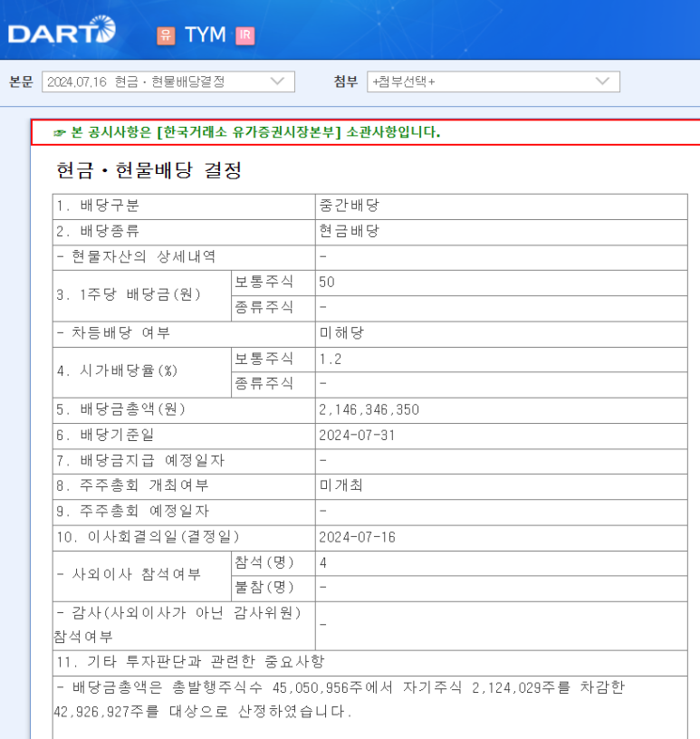Open the 본문 document dropdown

point(168,82)
